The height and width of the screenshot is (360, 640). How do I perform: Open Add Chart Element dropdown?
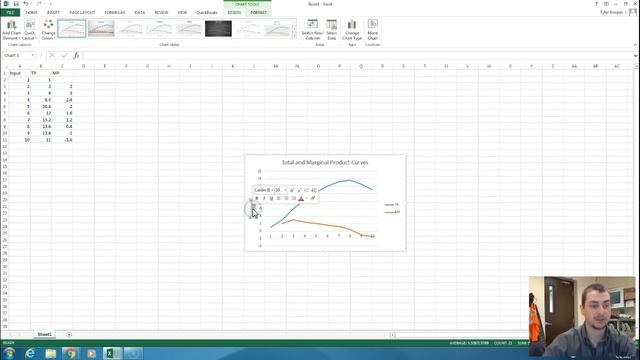click(11, 30)
